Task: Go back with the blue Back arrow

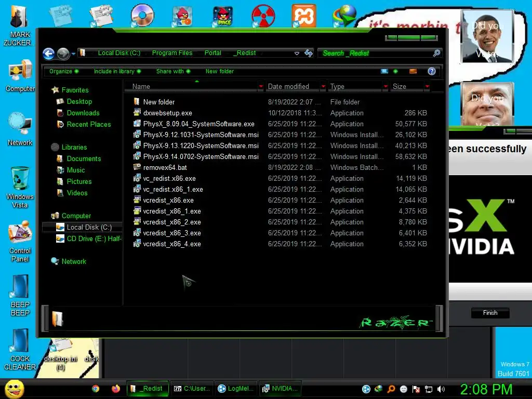Action: 48,54
